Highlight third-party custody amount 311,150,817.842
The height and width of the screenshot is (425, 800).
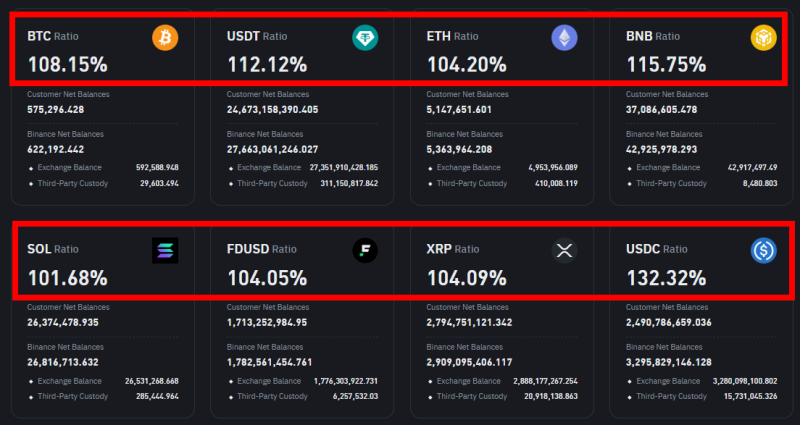(349, 183)
